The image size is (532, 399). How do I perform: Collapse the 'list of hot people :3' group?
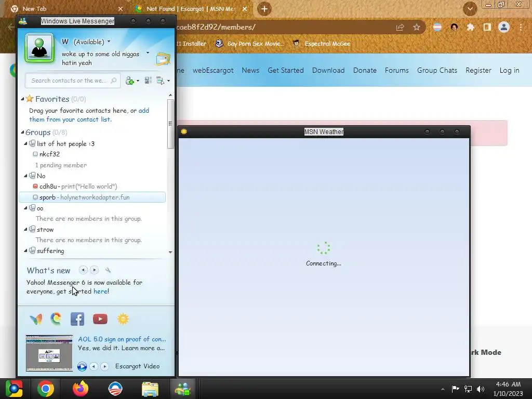25,144
